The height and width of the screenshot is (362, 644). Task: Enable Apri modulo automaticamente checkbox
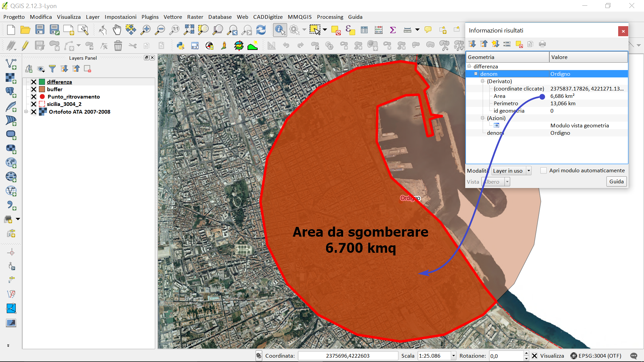pos(543,171)
